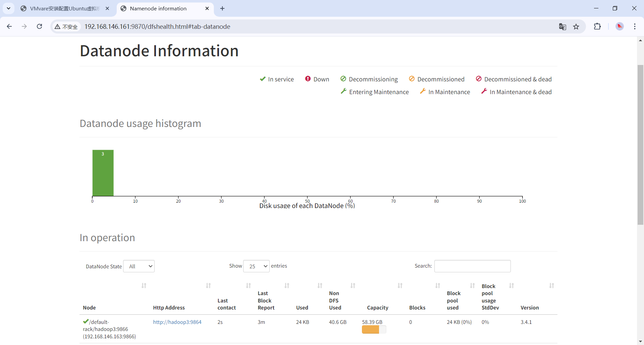This screenshot has width=644, height=345.
Task: Sort the table by Blocks column
Action: pos(438,285)
